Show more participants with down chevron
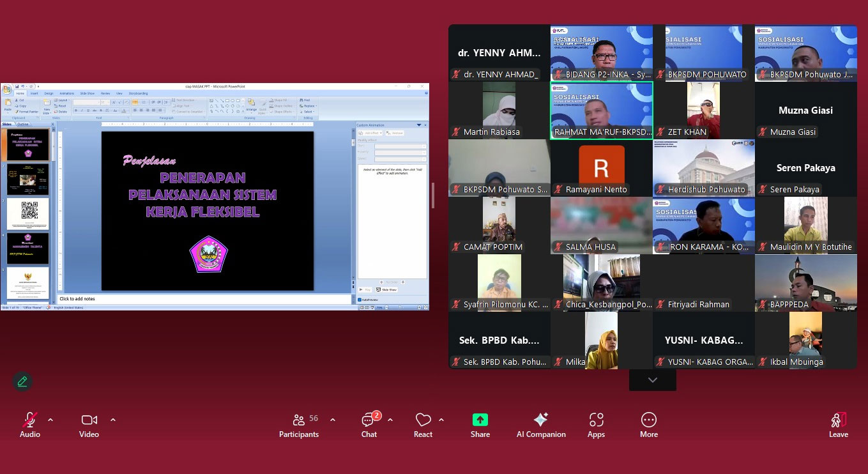The image size is (868, 474). (x=652, y=380)
